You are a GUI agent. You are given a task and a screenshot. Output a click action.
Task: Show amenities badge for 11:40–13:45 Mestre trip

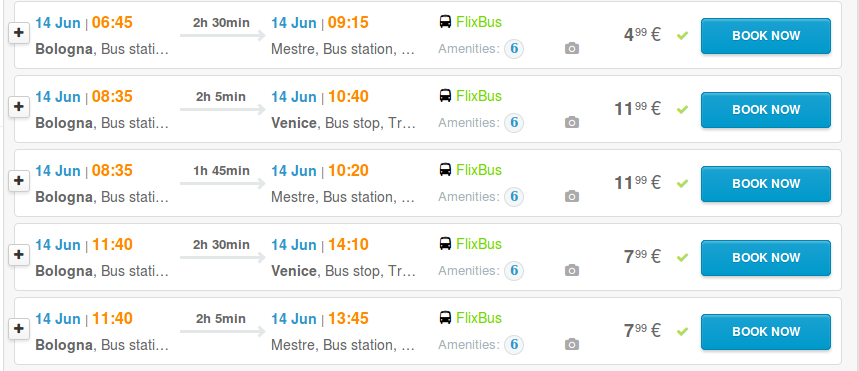(514, 345)
